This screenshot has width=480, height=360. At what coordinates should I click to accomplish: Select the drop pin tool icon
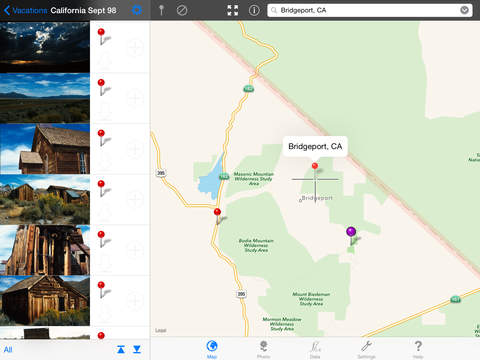pos(161,10)
